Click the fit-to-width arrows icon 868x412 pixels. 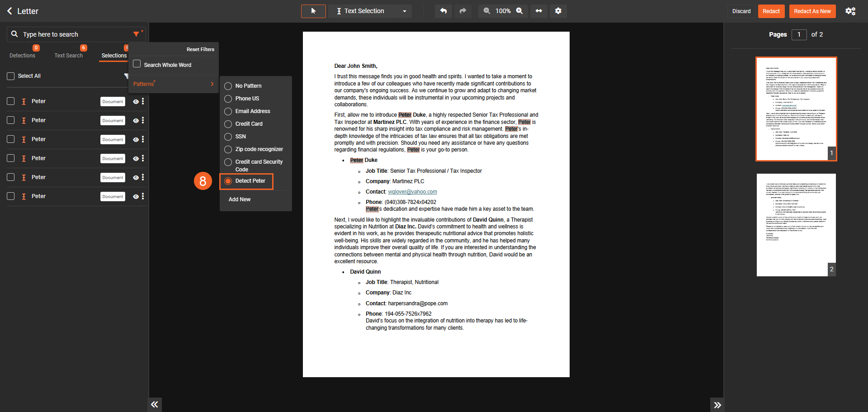[x=539, y=11]
